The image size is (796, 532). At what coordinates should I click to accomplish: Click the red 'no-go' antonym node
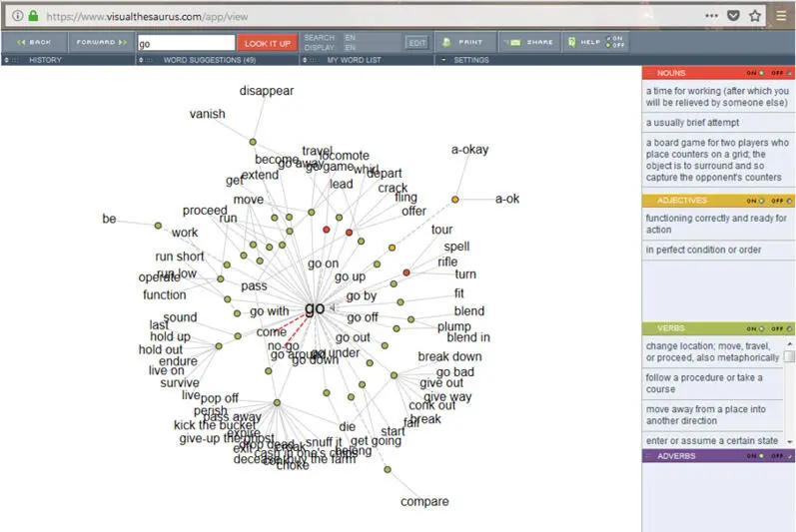283,345
